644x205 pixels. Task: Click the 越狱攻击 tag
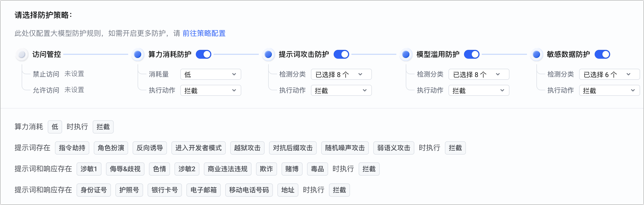click(x=247, y=148)
